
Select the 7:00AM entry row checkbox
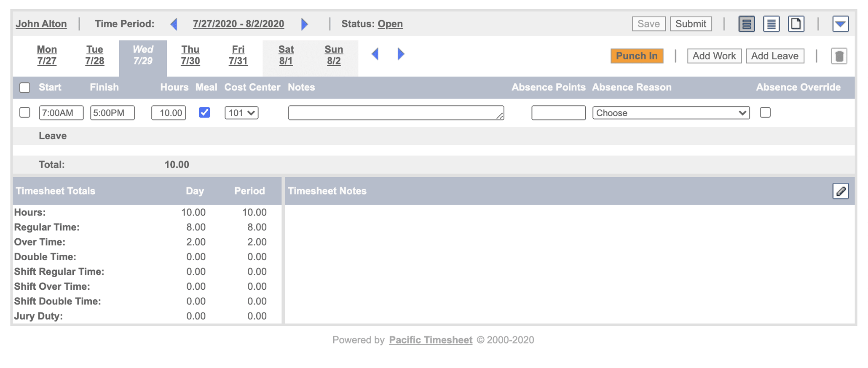click(25, 112)
